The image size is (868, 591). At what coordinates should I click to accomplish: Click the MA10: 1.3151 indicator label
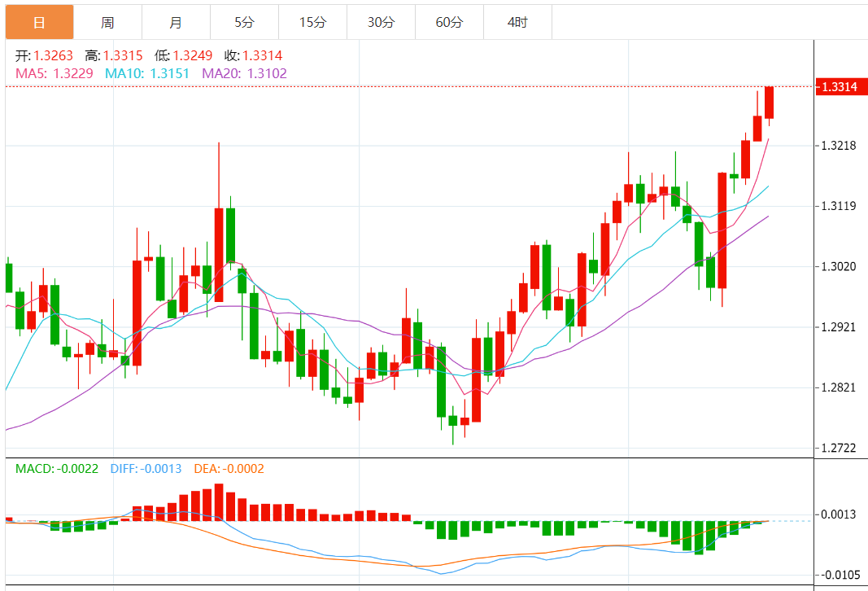(147, 73)
